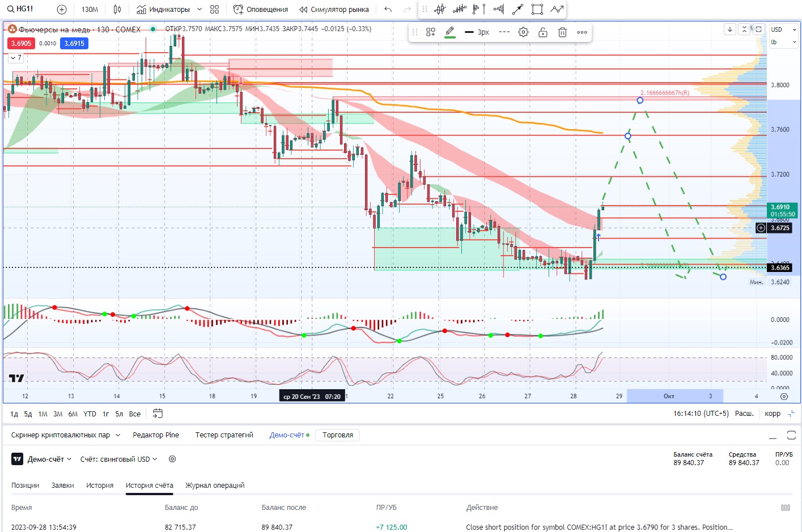The image size is (802, 532).
Task: Open Демо-счёт trading panel tab
Action: pos(289,435)
